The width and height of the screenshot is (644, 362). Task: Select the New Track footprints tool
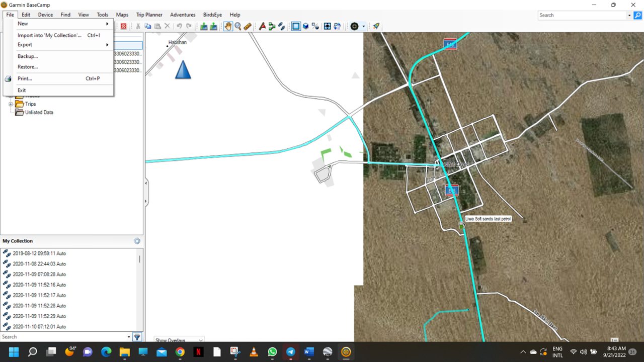pos(281,26)
